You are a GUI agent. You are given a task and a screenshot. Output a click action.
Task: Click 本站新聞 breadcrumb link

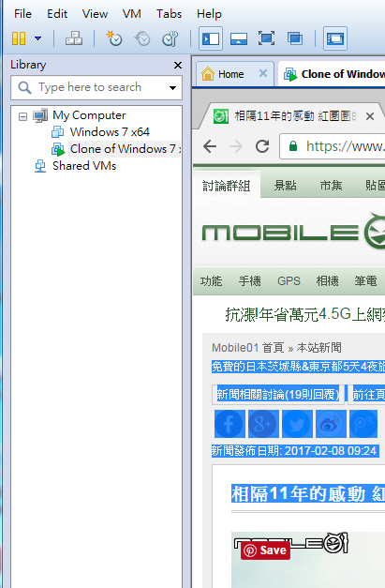coord(318,348)
